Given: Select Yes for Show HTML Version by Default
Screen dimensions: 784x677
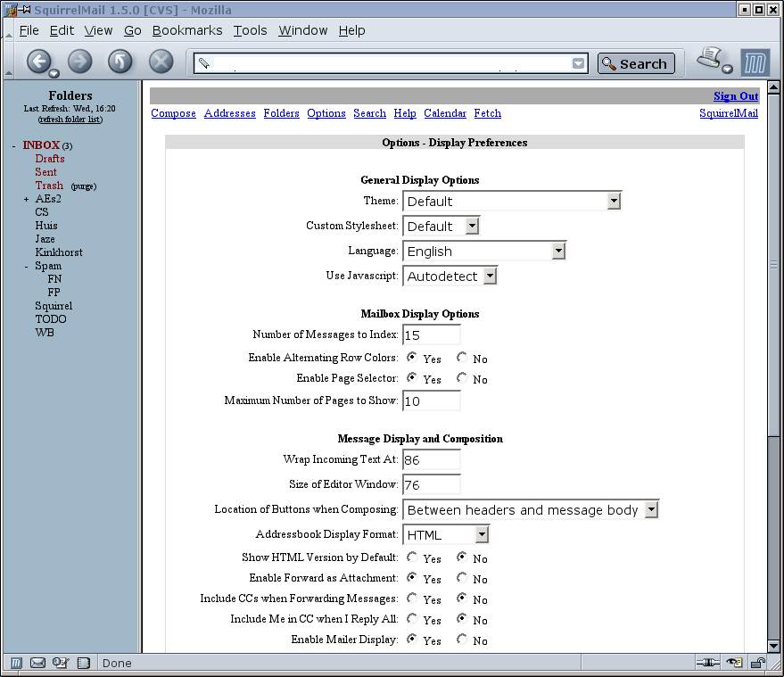Looking at the screenshot, I should [x=411, y=557].
